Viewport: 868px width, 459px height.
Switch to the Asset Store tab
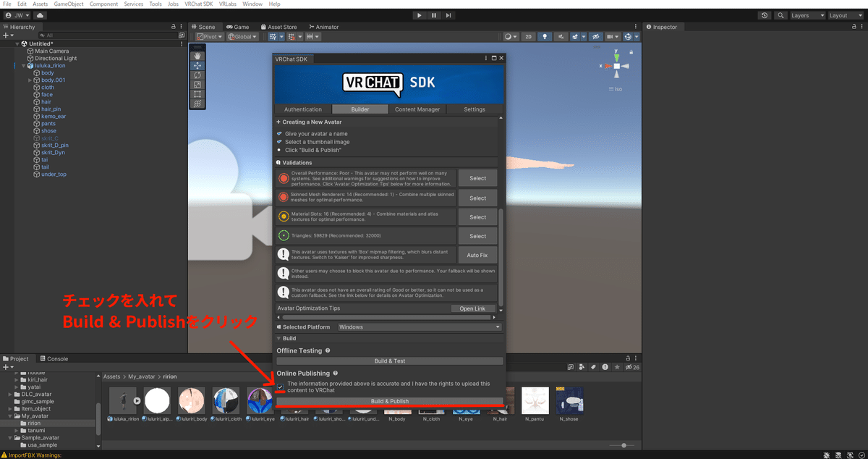pyautogui.click(x=278, y=27)
